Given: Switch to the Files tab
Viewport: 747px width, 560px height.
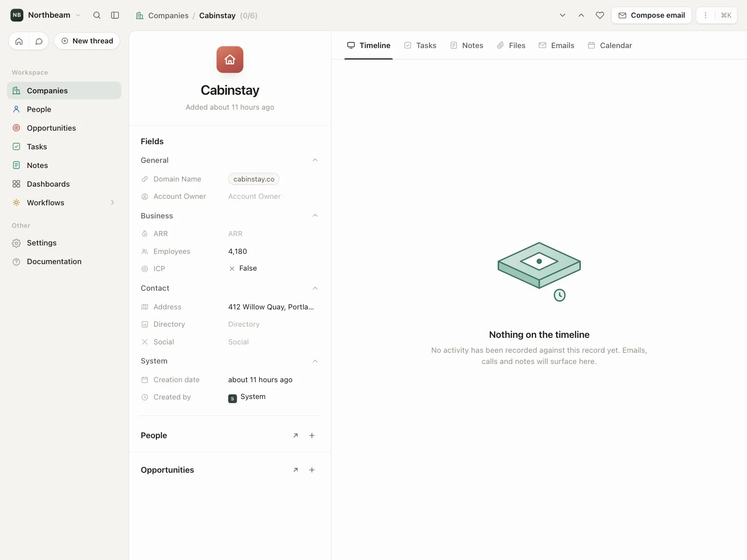Looking at the screenshot, I should [511, 45].
